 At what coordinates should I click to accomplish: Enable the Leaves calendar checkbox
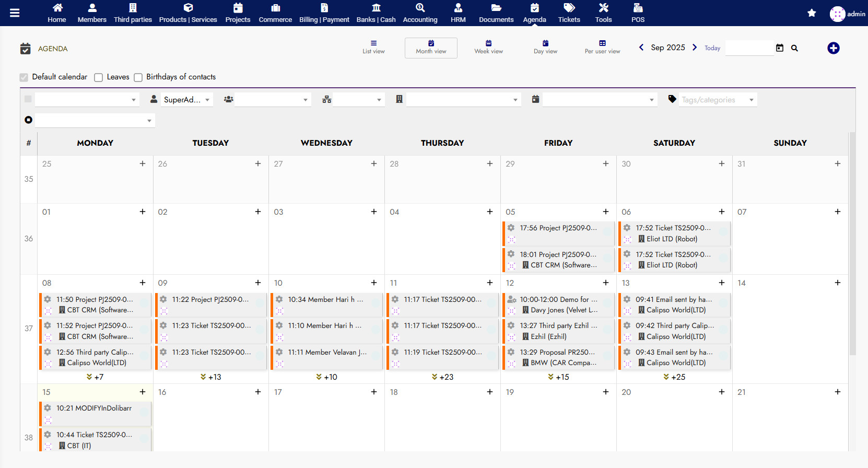99,77
